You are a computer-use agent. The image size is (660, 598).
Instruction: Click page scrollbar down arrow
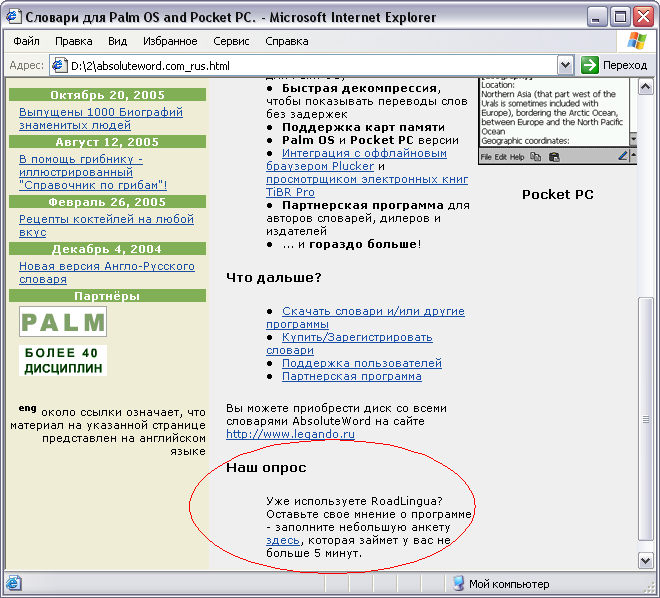[x=646, y=560]
